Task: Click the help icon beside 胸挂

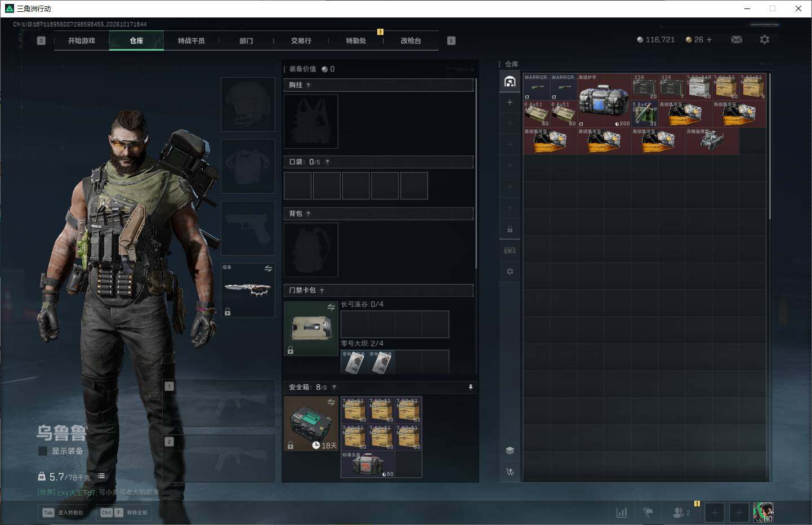Action: [308, 85]
